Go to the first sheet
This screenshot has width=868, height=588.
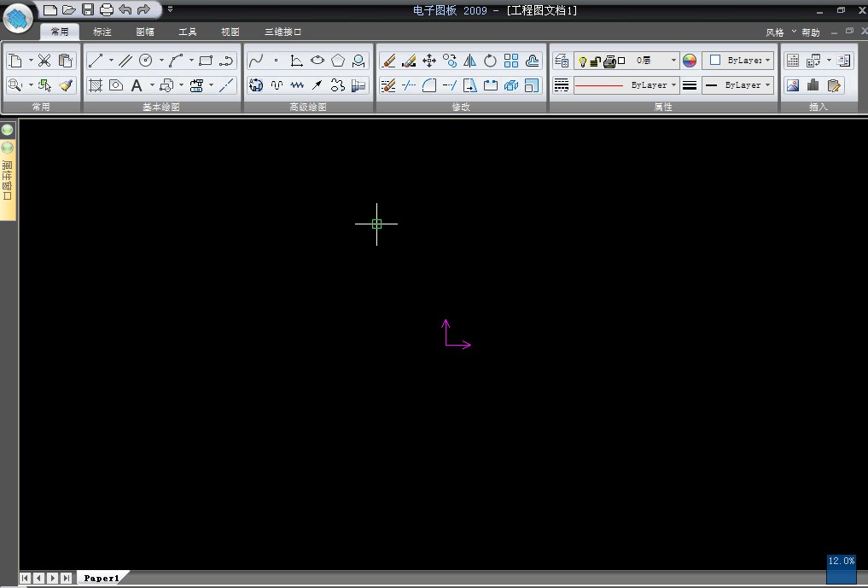(x=25, y=578)
